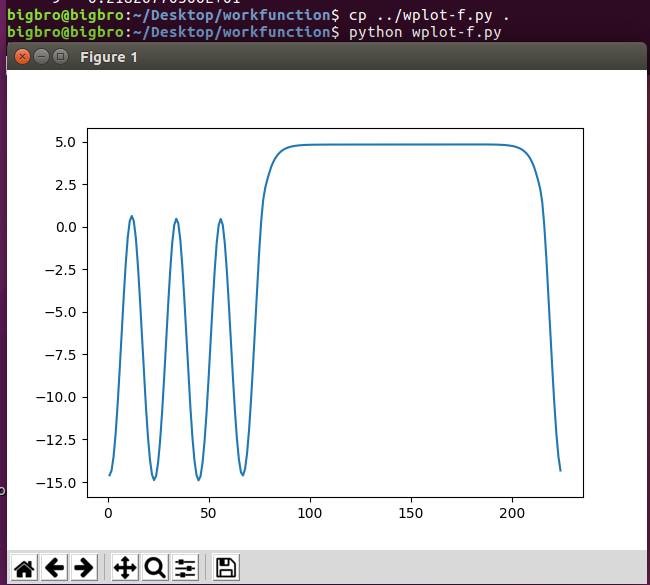Maximize the Figure 1 window
The height and width of the screenshot is (585, 650).
point(60,57)
